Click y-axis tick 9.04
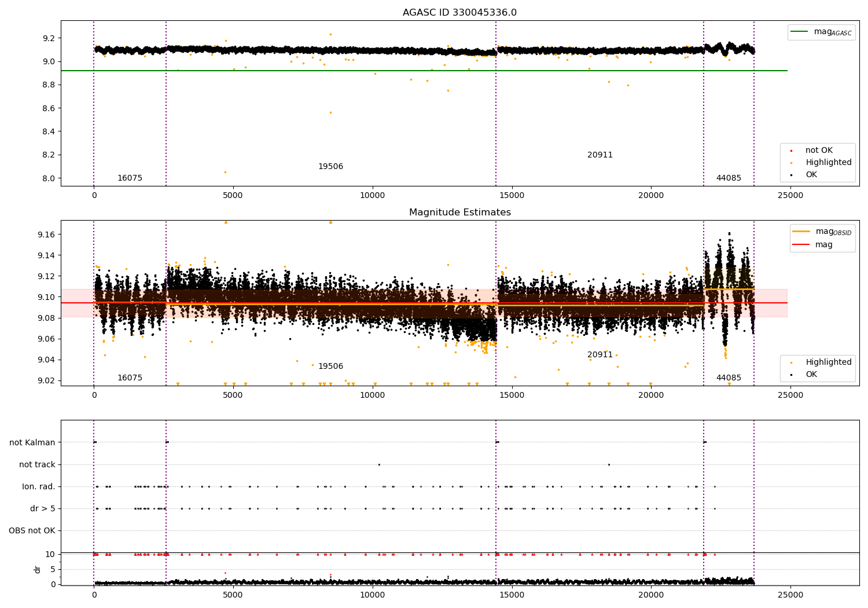Viewport: 868px width, 608px height. [x=46, y=360]
